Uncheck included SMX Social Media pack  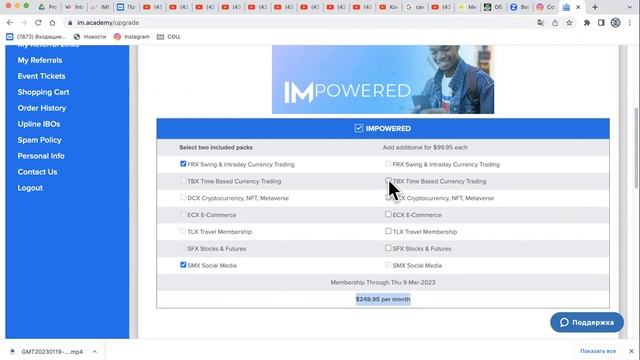coord(183,265)
